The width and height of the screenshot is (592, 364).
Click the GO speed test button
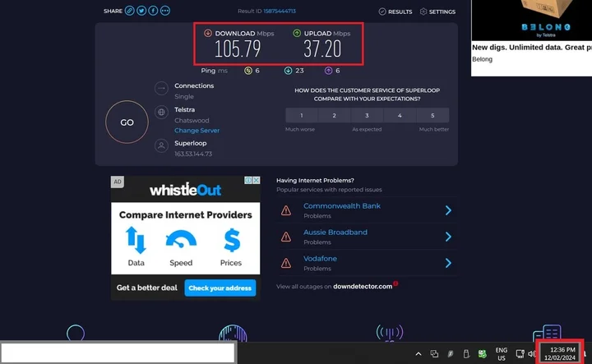(x=127, y=122)
